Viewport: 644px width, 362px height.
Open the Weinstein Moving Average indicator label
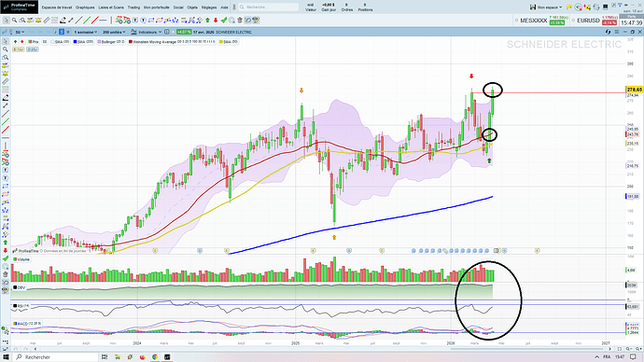click(172, 42)
